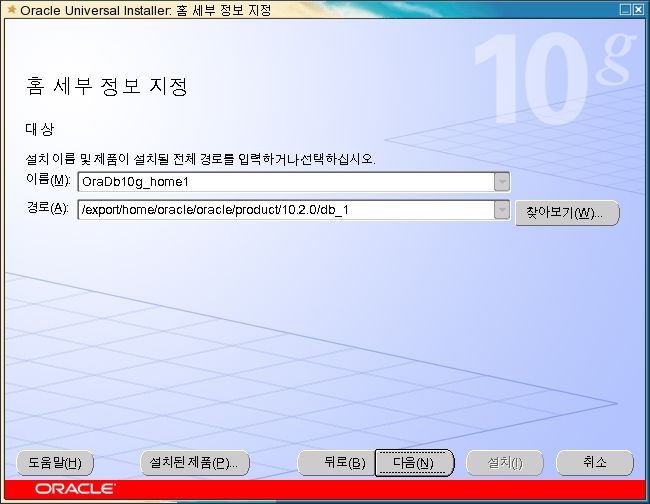Click the /export/home/oracle path field
Image resolution: width=650 pixels, height=504 pixels.
pyautogui.click(x=286, y=210)
